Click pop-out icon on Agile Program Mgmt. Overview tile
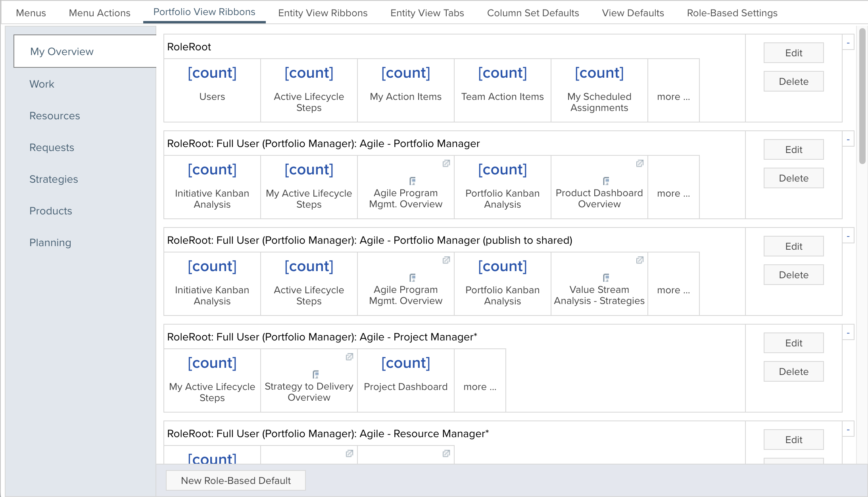Image resolution: width=868 pixels, height=497 pixels. pos(446,164)
